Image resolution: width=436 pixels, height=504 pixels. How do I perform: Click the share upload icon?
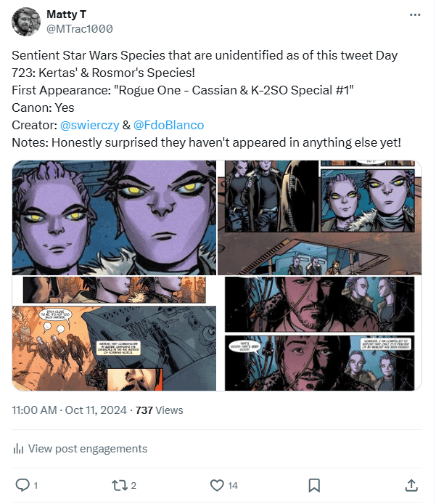pos(411,484)
